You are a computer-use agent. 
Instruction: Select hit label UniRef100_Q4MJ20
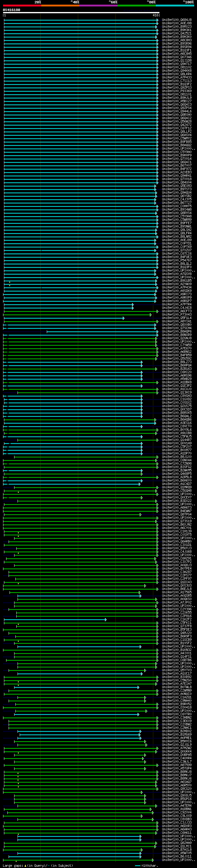[x=177, y=633]
